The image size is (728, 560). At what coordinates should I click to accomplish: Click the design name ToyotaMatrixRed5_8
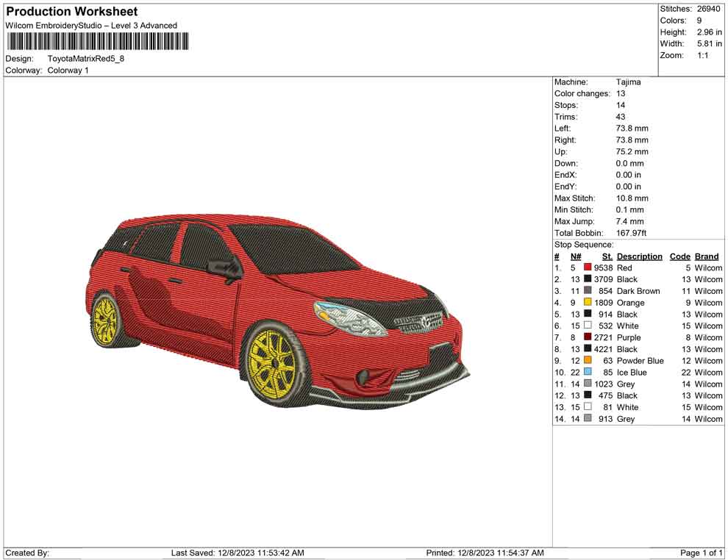[86, 59]
